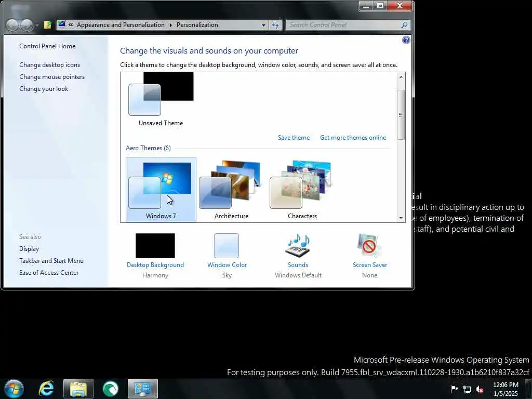
Task: Click the search magnifier icon
Action: (404, 25)
